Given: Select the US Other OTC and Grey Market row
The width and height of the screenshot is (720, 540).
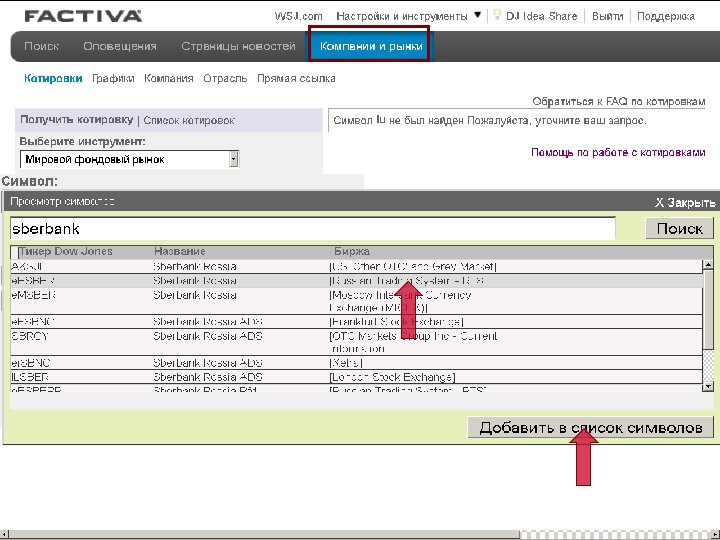Looking at the screenshot, I should click(356, 266).
